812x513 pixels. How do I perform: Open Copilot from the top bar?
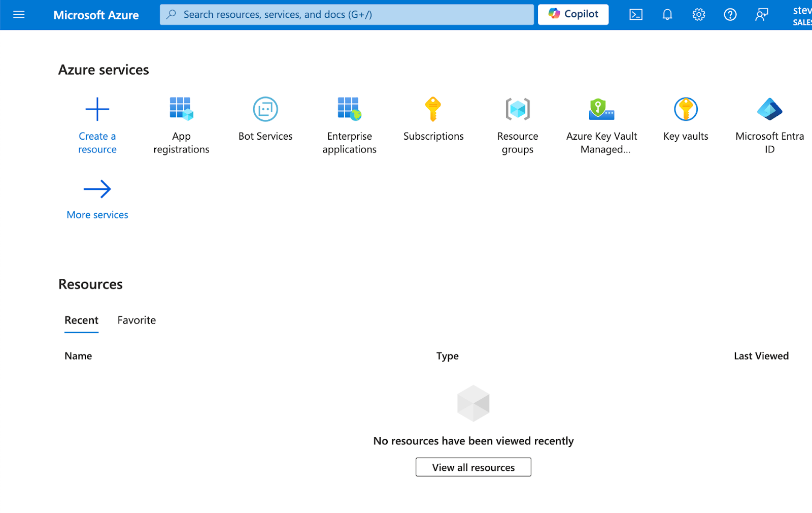[x=573, y=14]
